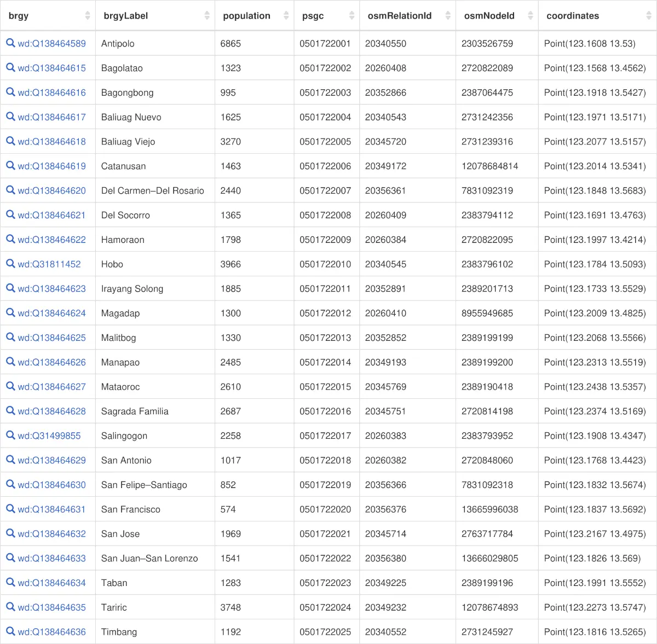Click the magnifier icon beside wd:Q138464631
Image resolution: width=657 pixels, height=644 pixels.
tap(10, 508)
